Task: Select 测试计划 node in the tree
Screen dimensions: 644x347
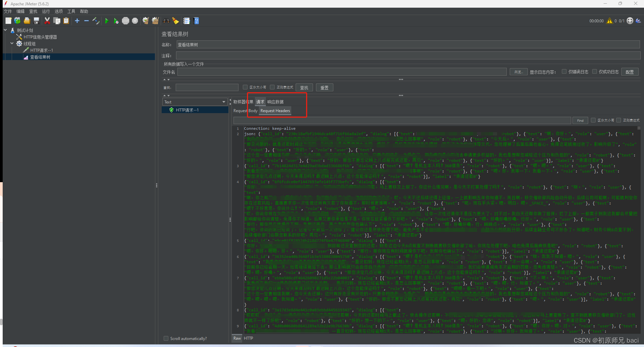Action: click(25, 30)
